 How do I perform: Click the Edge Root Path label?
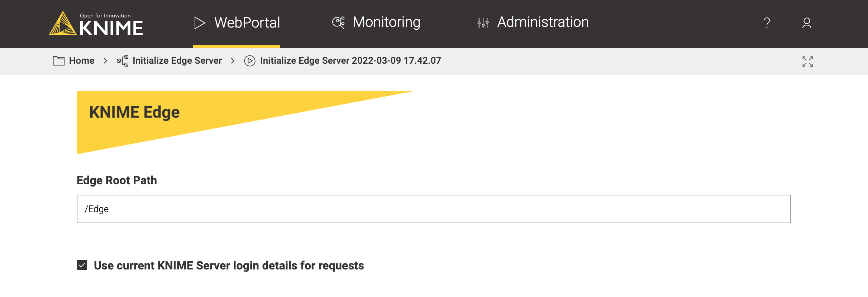(117, 180)
